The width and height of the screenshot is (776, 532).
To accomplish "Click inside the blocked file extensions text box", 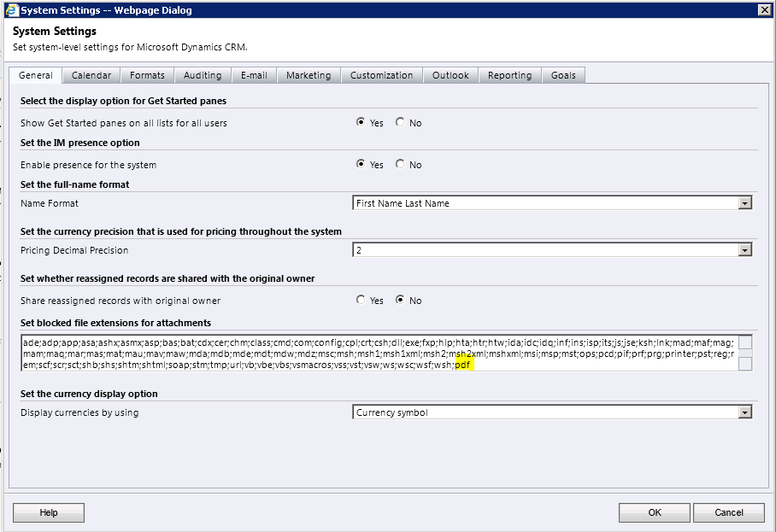I will (376, 353).
